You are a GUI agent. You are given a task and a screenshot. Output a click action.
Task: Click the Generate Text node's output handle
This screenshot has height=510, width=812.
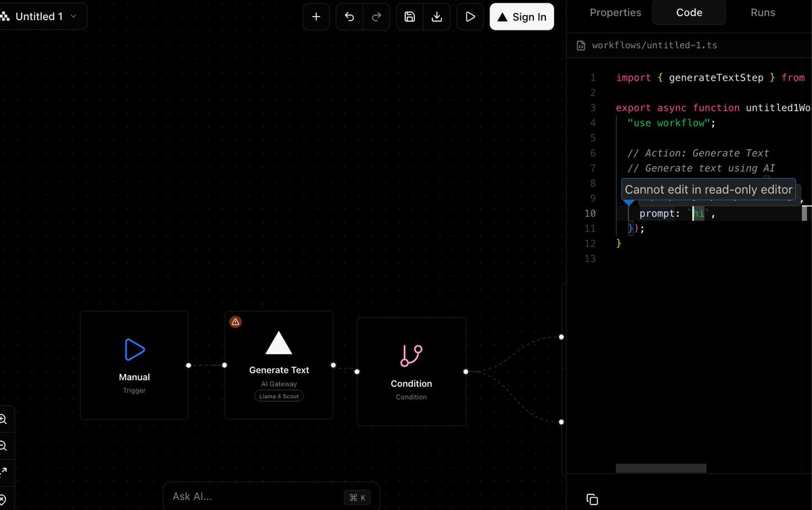333,365
